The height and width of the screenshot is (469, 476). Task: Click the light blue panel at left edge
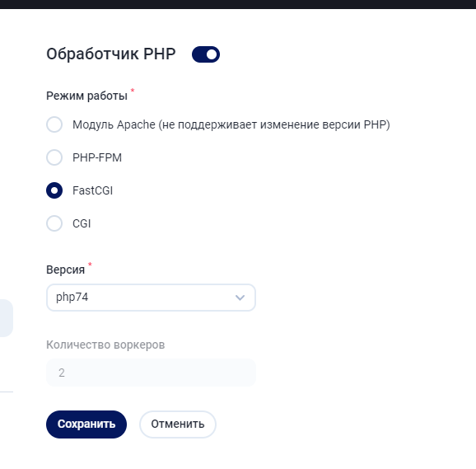7,318
